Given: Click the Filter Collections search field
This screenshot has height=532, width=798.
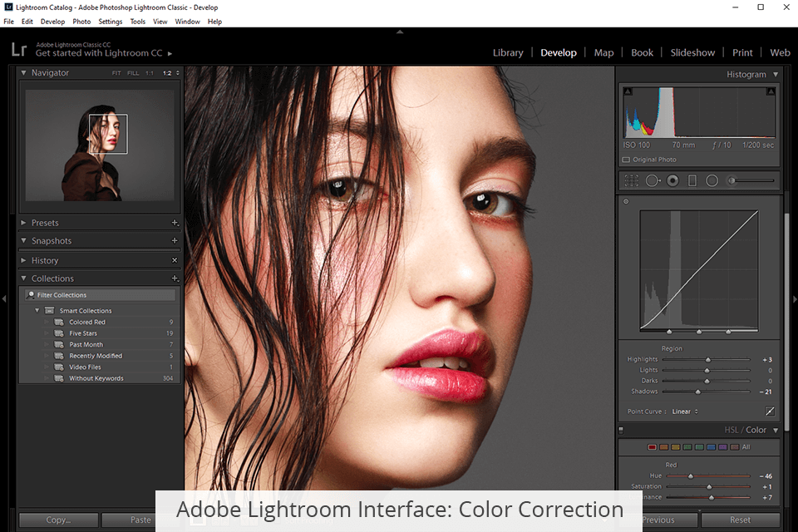Looking at the screenshot, I should [101, 295].
